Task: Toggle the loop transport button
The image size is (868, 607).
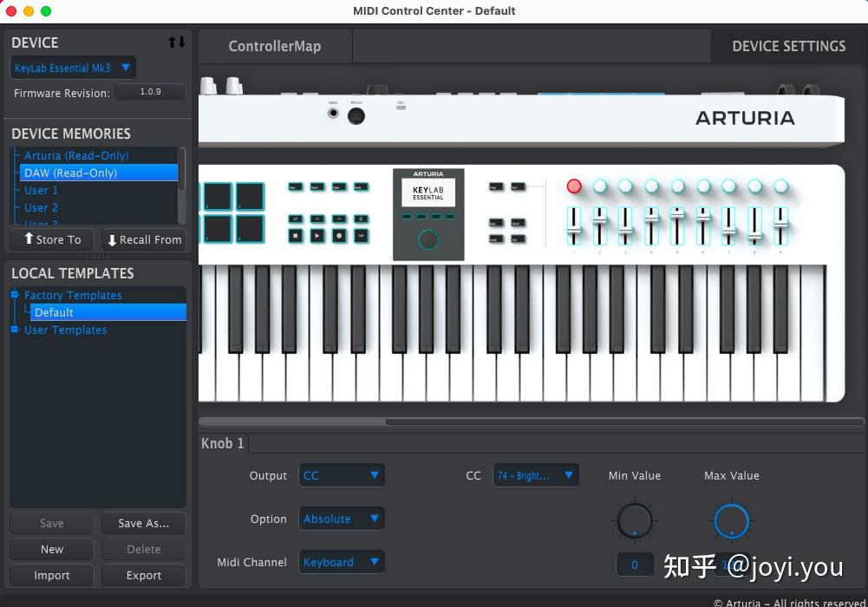Action: [x=295, y=218]
